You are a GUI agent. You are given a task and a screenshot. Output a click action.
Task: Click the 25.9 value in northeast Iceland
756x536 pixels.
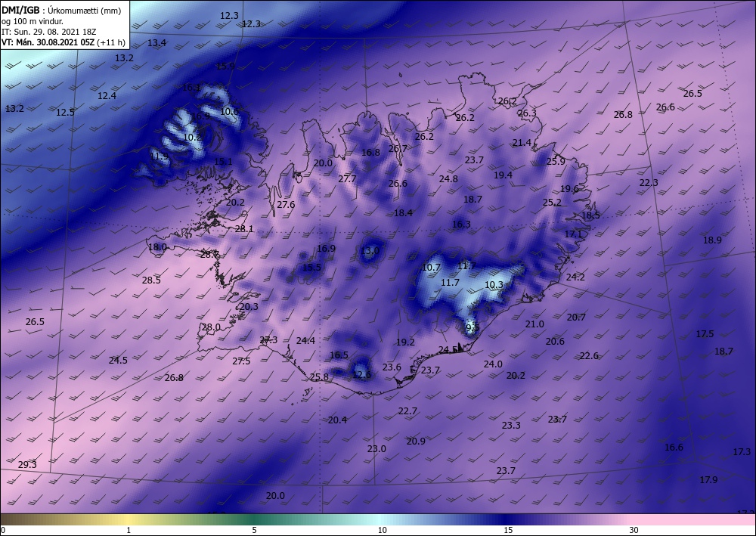point(556,162)
